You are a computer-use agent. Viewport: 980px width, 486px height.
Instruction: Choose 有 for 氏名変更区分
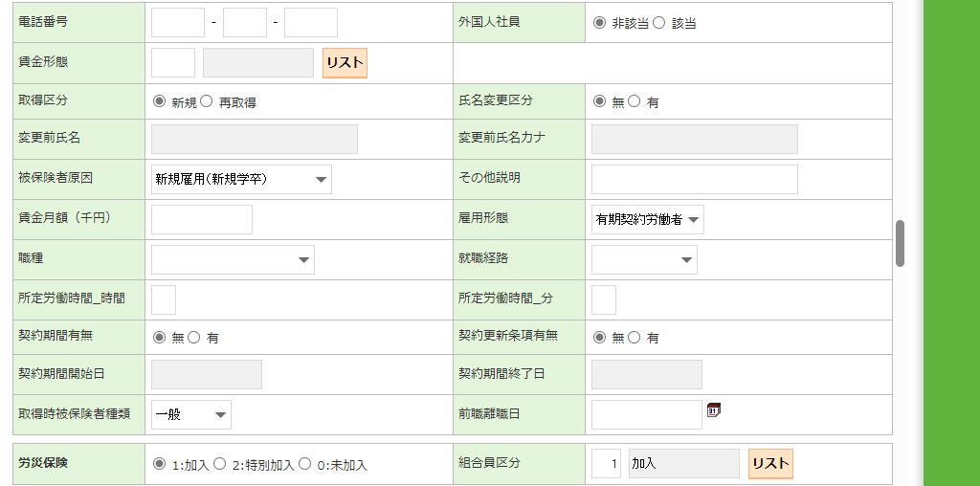tap(634, 101)
